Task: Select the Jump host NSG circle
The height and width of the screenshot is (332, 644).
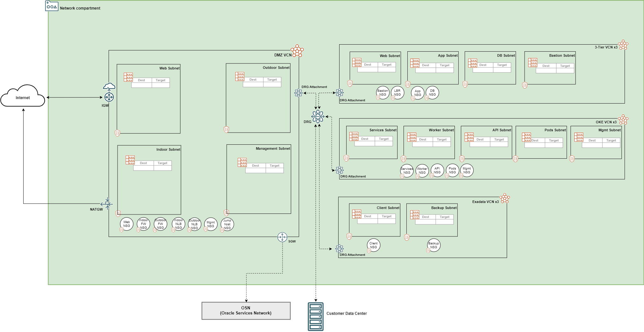Action: [x=227, y=224]
